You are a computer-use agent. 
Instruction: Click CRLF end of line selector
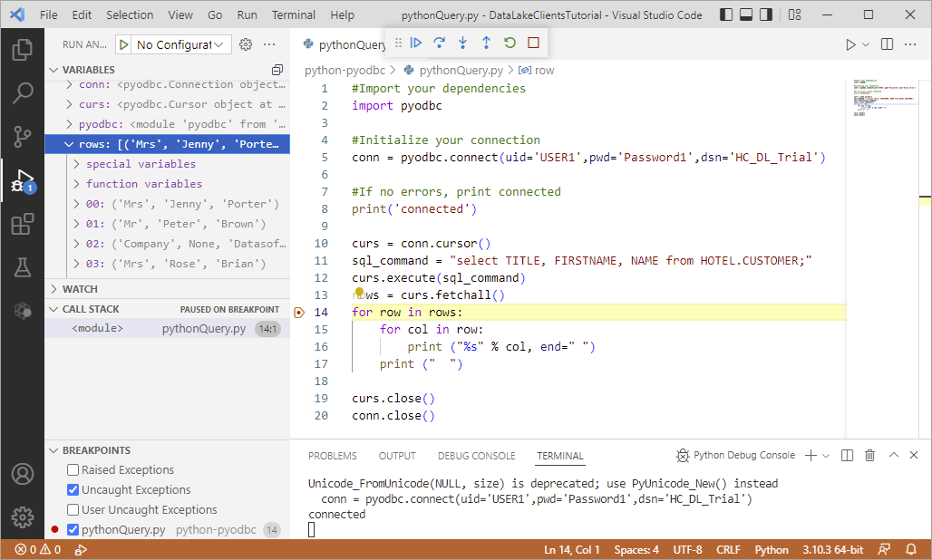[728, 549]
